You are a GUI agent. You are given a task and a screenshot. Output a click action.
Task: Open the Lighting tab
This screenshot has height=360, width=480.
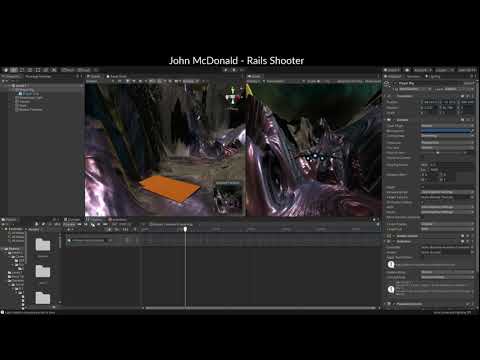pyautogui.click(x=433, y=76)
